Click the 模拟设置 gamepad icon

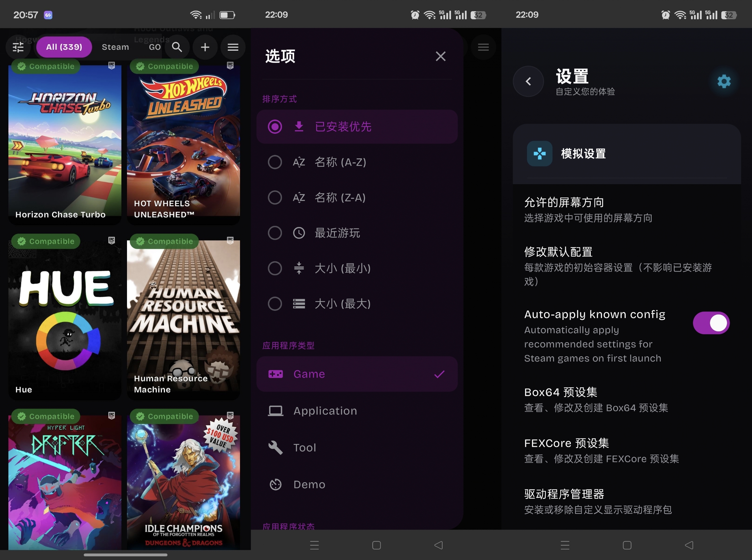click(x=539, y=154)
